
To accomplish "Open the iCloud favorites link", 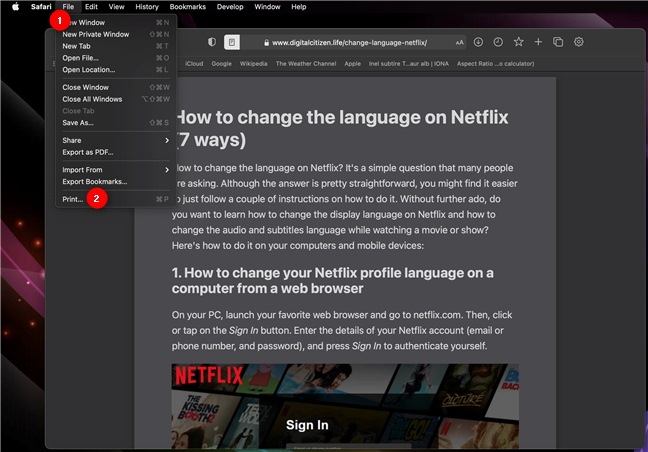I will pos(194,64).
